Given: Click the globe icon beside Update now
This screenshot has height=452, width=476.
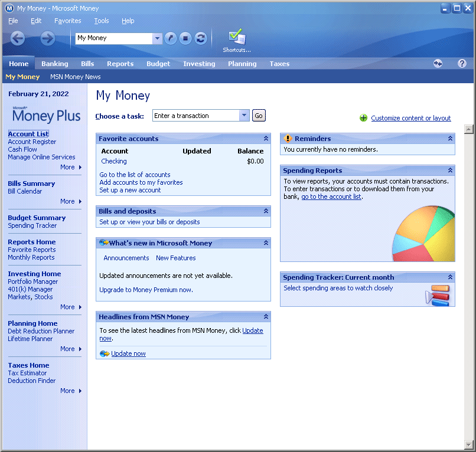Looking at the screenshot, I should pyautogui.click(x=105, y=353).
